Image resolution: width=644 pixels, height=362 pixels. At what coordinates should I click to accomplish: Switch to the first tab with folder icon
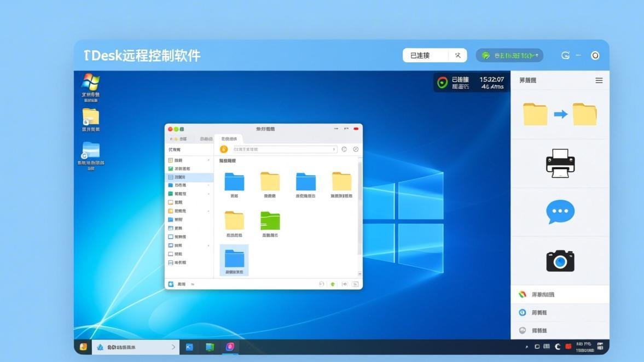click(179, 139)
